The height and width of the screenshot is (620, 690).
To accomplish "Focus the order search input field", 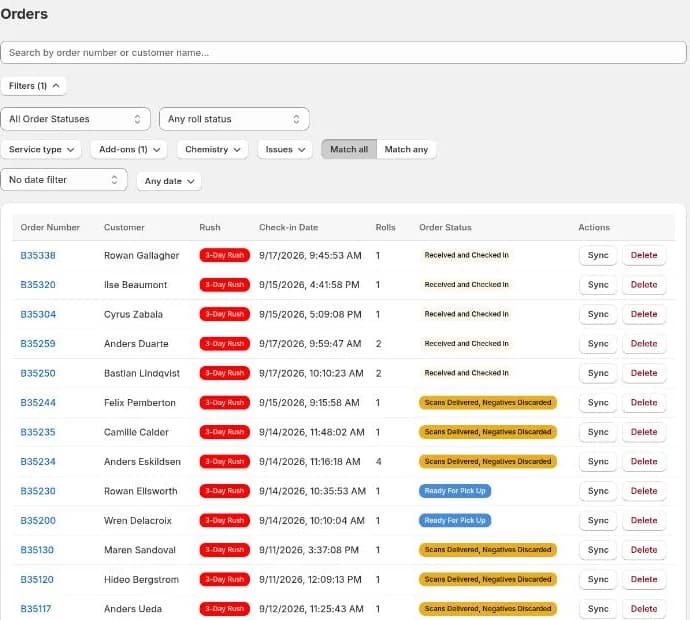I will pyautogui.click(x=343, y=53).
